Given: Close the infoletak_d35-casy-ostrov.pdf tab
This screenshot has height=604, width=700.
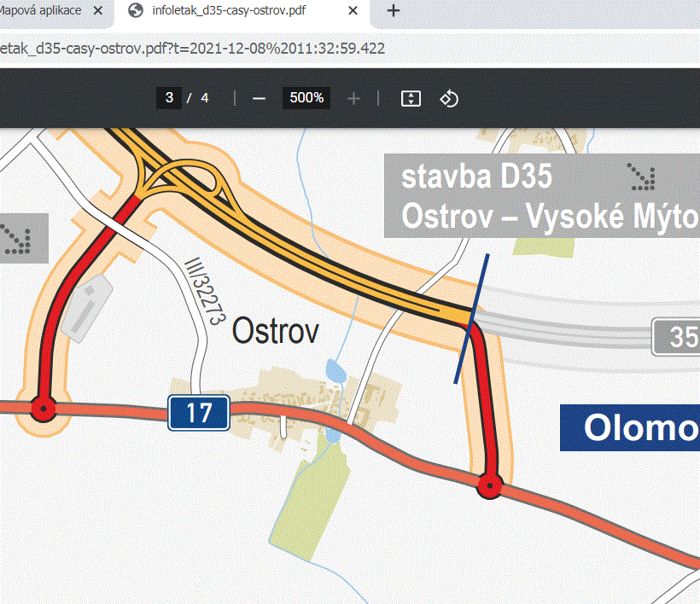Looking at the screenshot, I should click(353, 12).
